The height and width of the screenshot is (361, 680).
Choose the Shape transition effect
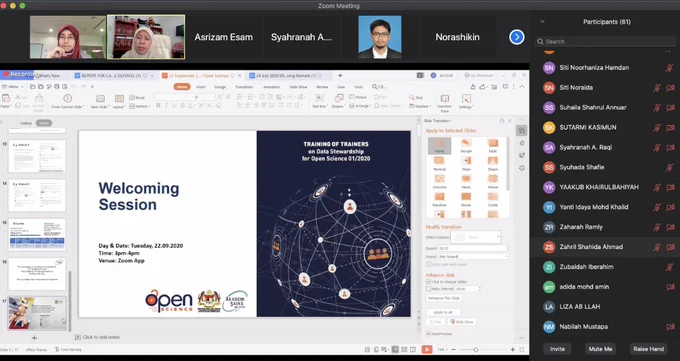tap(493, 164)
